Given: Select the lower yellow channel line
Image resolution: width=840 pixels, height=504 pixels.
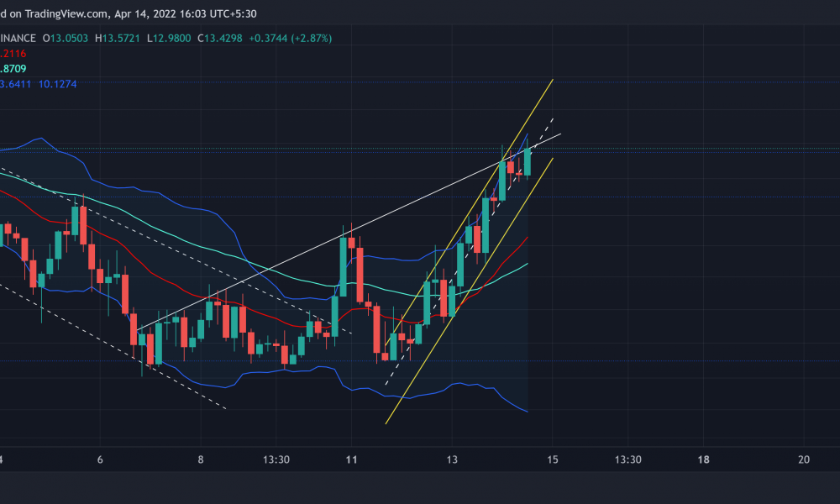Looking at the screenshot, I should tap(470, 291).
